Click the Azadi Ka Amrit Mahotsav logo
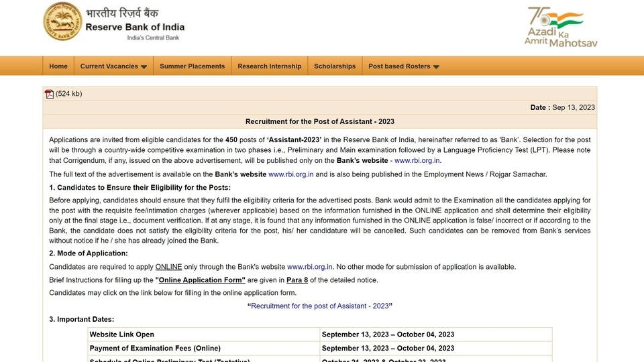Image resolution: width=644 pixels, height=362 pixels. (561, 27)
